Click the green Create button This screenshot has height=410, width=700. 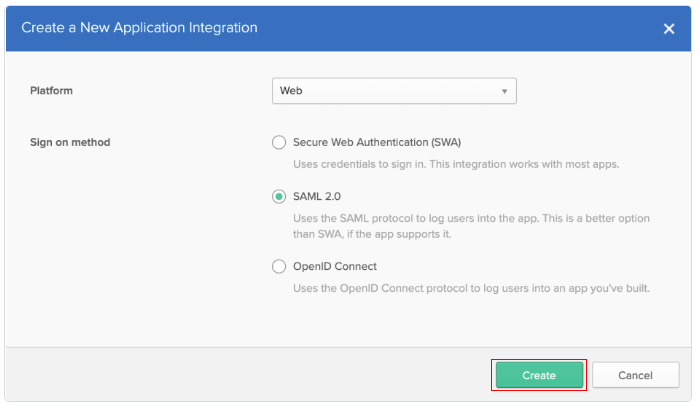(539, 375)
